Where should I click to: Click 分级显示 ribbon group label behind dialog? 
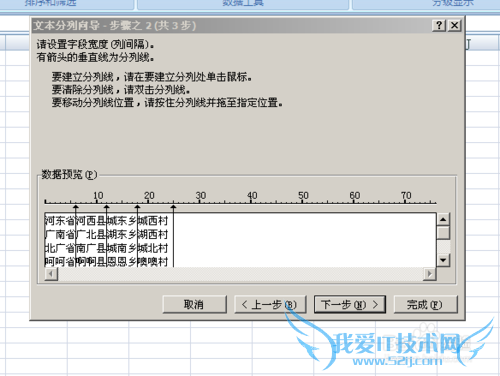coord(452,3)
